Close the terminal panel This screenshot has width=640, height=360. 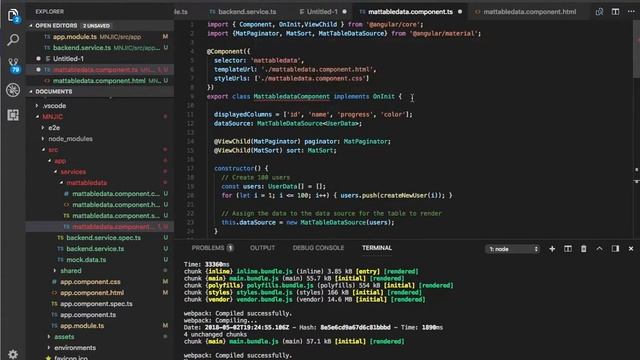coord(631,249)
